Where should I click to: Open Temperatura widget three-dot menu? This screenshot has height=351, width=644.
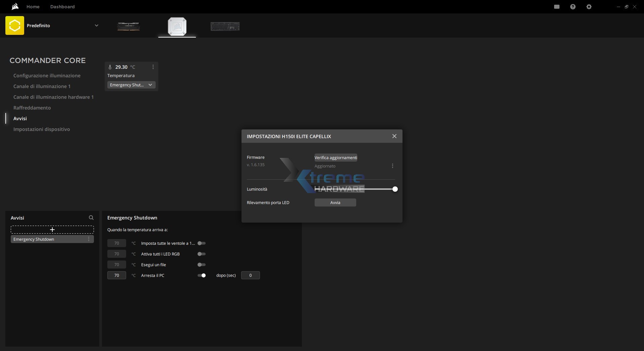point(153,67)
